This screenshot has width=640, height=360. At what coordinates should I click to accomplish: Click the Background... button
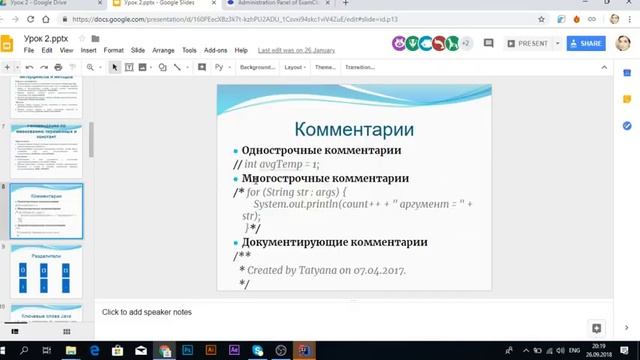tap(257, 67)
